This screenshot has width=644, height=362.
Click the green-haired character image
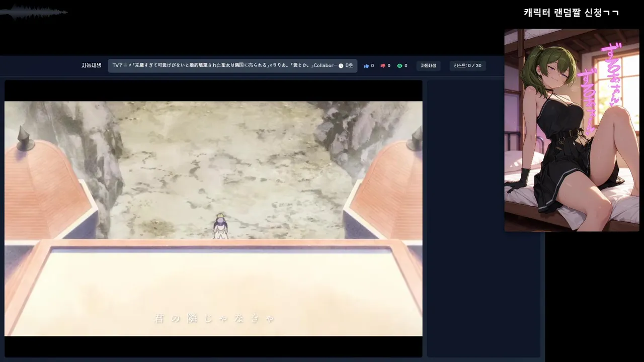pos(572,130)
